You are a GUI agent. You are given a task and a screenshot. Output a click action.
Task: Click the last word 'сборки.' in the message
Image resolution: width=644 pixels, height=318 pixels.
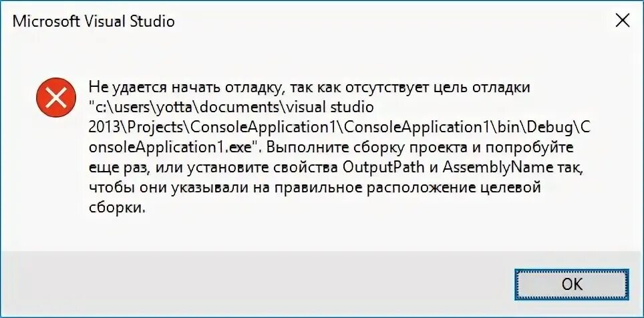coord(118,208)
